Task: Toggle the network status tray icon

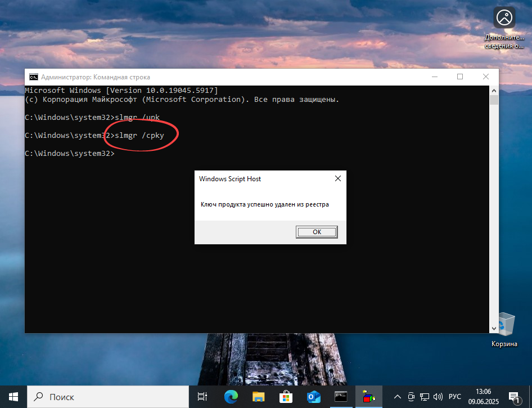Action: [x=423, y=397]
